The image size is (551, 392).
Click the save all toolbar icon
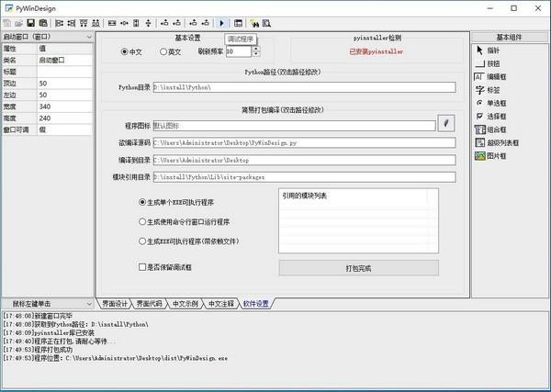[43, 24]
